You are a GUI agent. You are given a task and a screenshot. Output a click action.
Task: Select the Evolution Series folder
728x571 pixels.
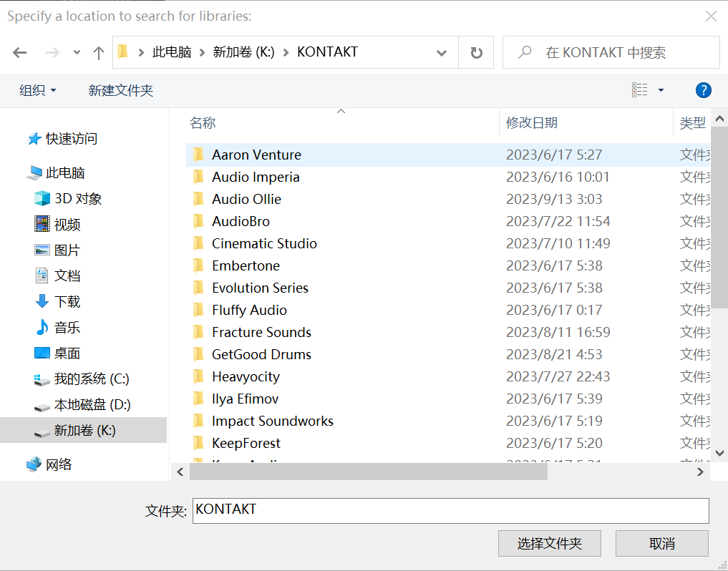point(260,288)
